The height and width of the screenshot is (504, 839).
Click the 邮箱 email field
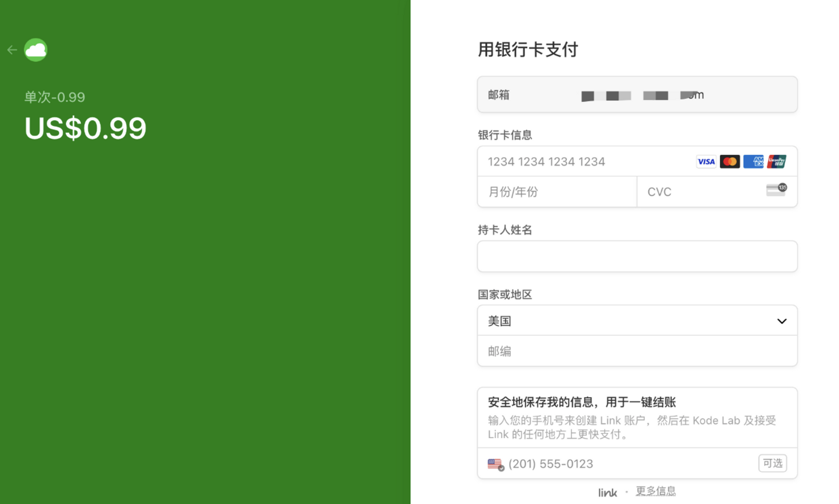pos(637,95)
